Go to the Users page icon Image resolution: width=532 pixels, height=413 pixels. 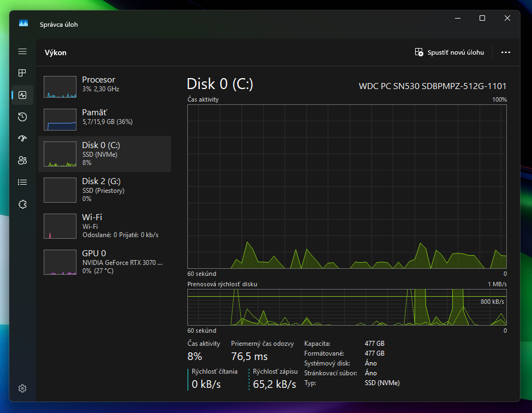pyautogui.click(x=22, y=160)
